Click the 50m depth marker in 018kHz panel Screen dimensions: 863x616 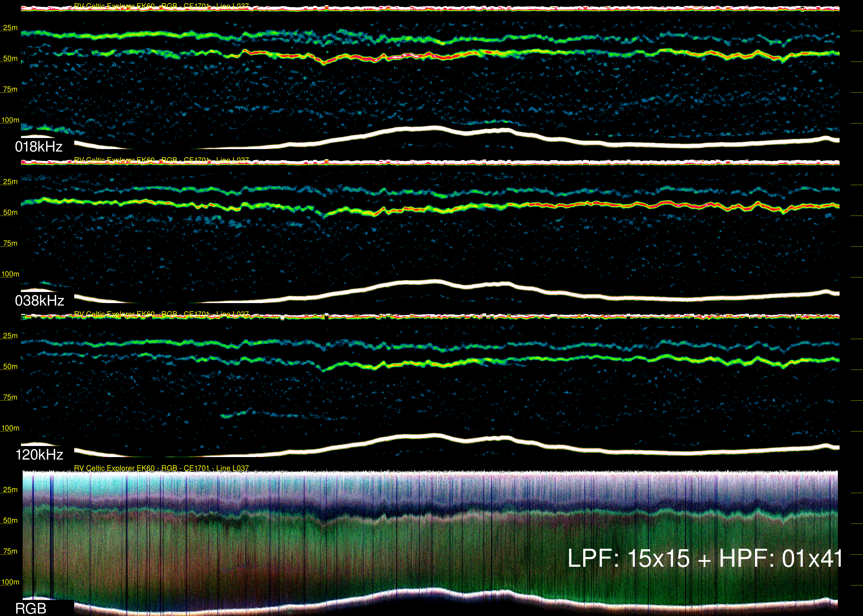click(x=10, y=58)
